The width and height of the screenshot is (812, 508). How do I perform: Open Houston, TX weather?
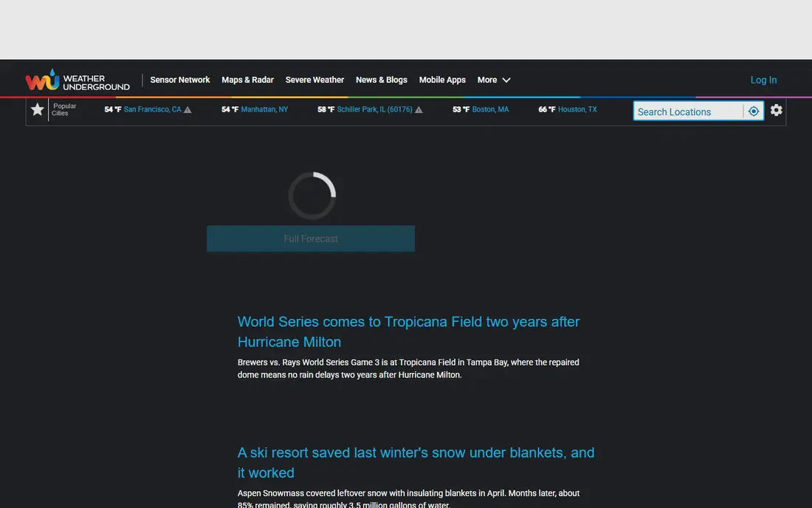point(577,109)
